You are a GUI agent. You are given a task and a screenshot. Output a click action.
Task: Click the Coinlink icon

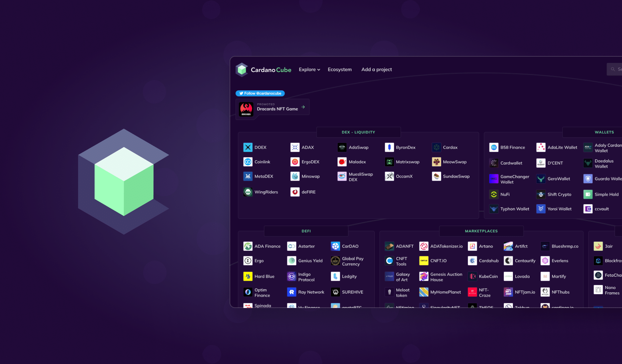[x=248, y=162]
